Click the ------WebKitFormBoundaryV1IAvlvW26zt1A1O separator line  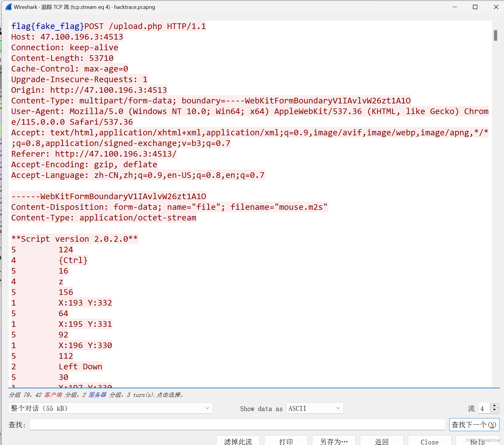coord(109,196)
